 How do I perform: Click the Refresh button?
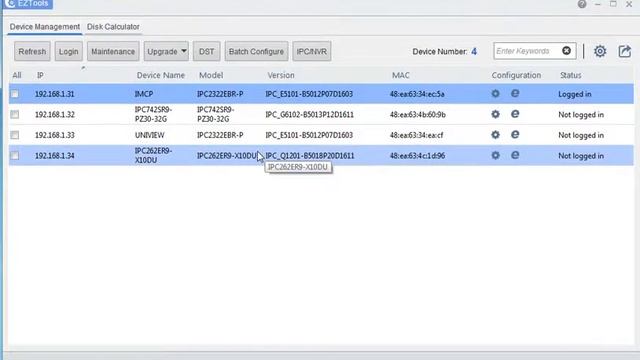click(x=32, y=51)
